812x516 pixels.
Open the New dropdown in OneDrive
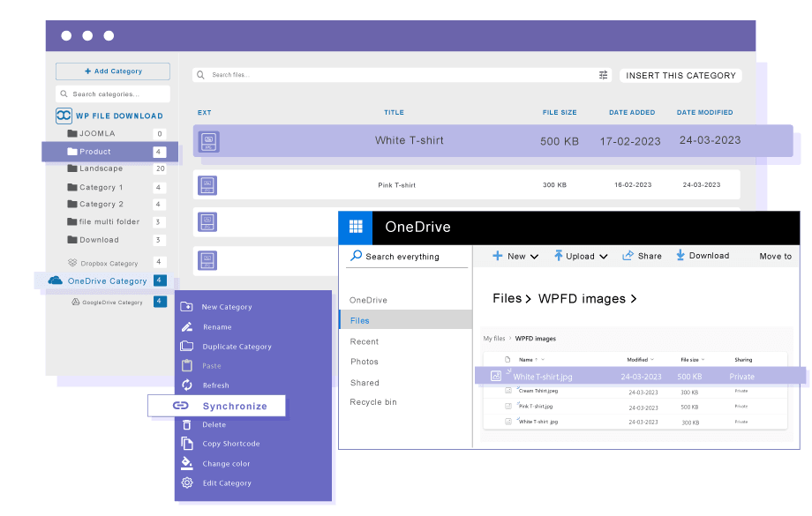(x=515, y=256)
